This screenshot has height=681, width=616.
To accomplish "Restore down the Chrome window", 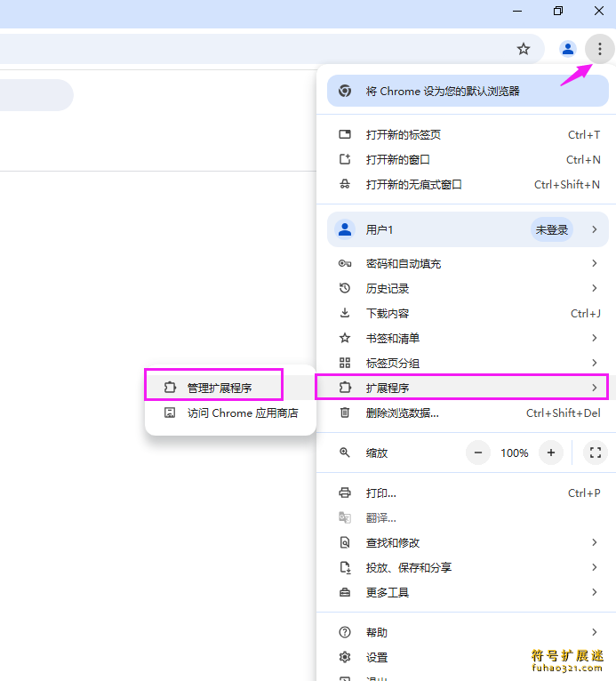I will [x=558, y=11].
